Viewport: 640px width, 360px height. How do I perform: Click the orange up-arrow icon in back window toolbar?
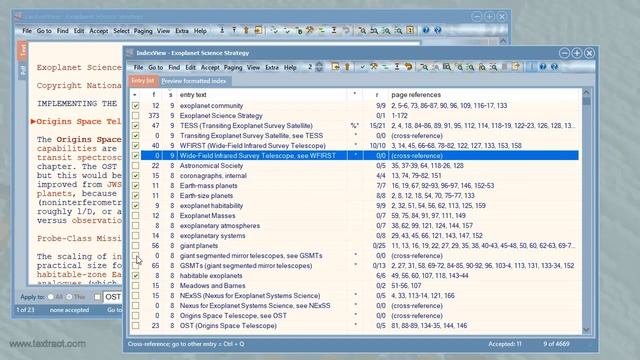click(246, 31)
